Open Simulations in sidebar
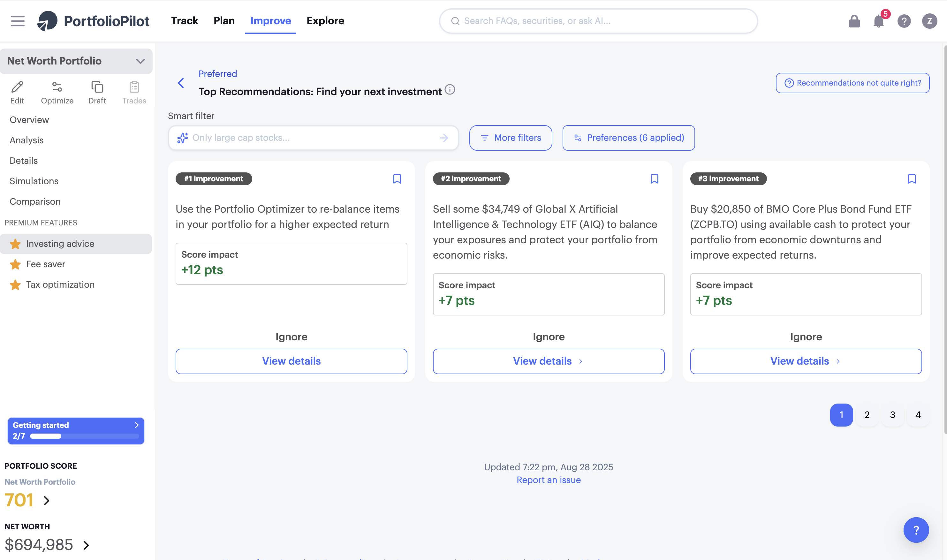 (x=34, y=181)
